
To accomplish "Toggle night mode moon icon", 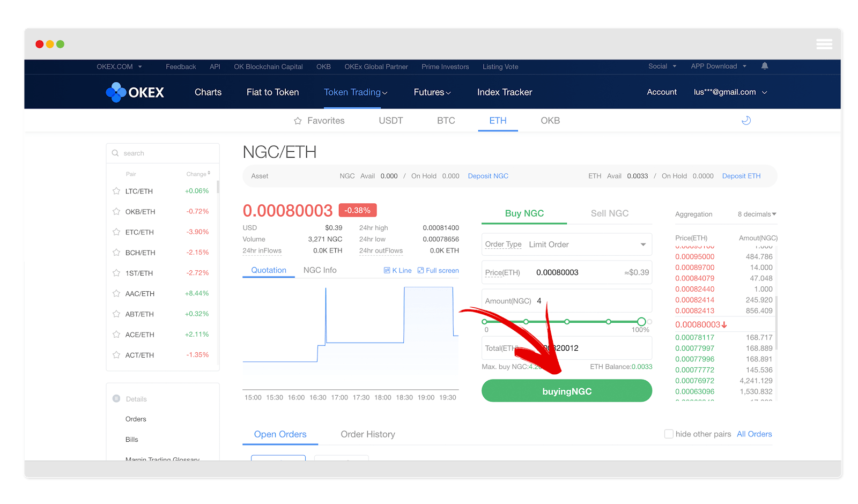I will 746,121.
